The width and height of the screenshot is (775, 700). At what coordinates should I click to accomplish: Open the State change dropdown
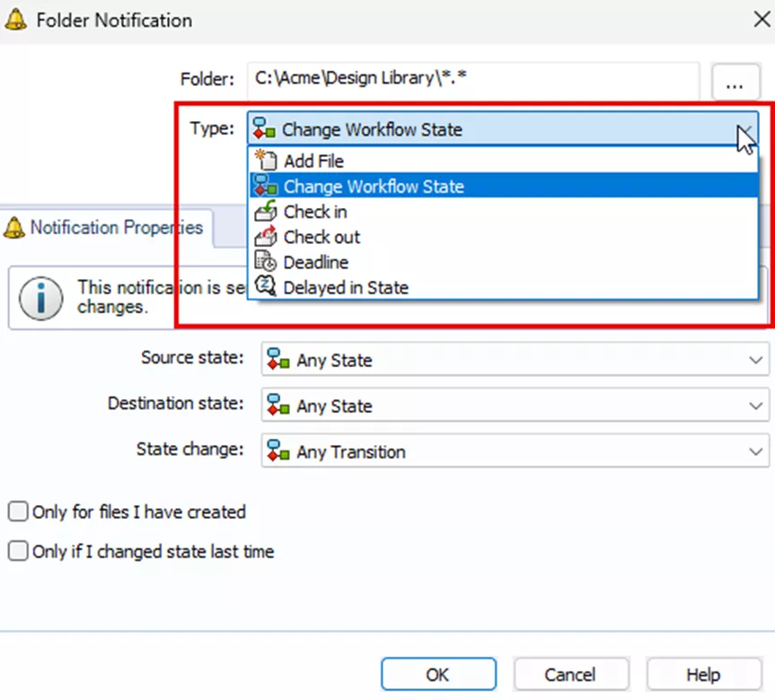click(x=755, y=451)
